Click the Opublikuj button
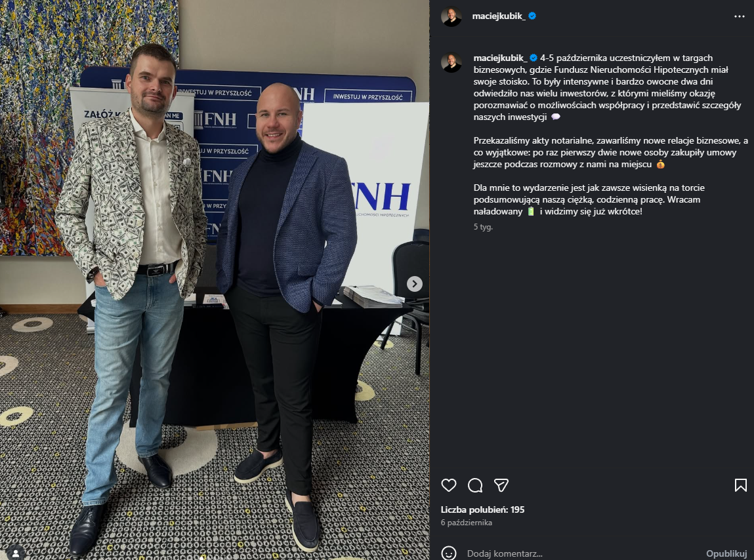 pyautogui.click(x=726, y=553)
